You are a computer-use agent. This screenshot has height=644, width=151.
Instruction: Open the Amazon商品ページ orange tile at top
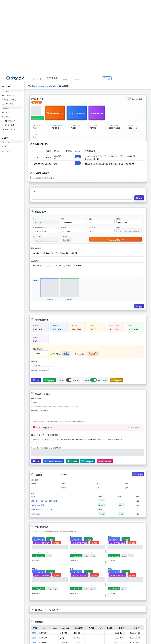[x=55, y=113]
